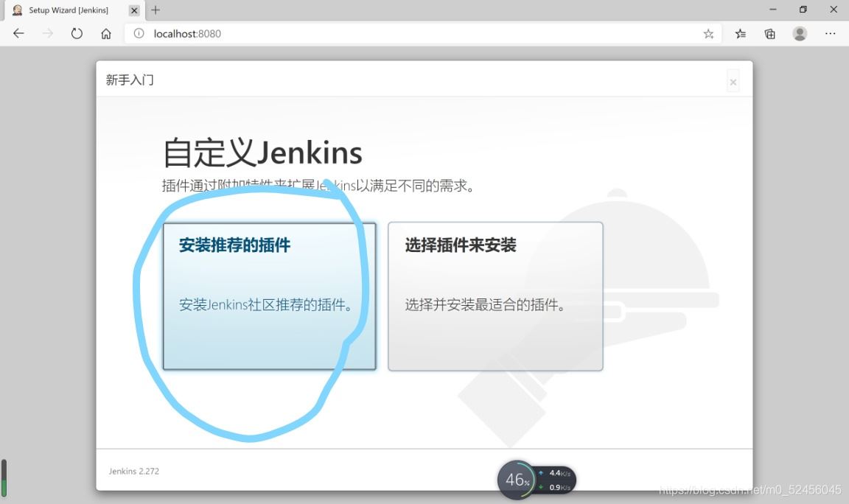Viewport: 849px width, 504px height.
Task: Restore down the browser window
Action: 803,9
